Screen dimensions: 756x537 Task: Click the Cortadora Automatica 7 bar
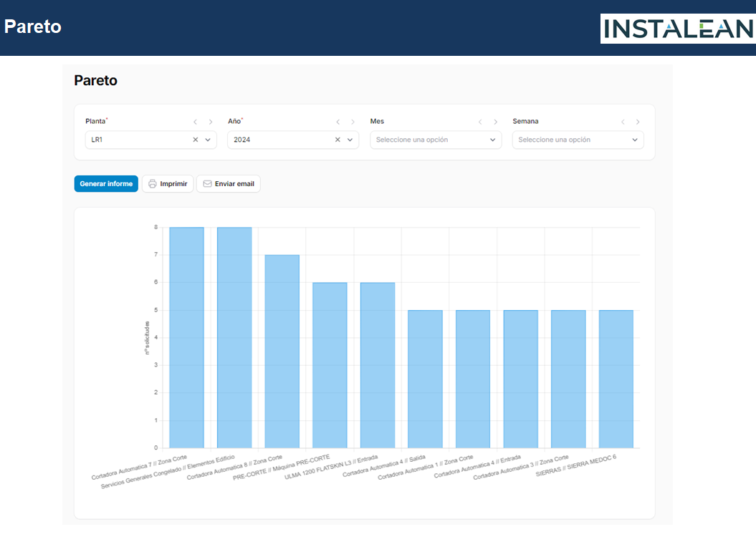(x=186, y=337)
